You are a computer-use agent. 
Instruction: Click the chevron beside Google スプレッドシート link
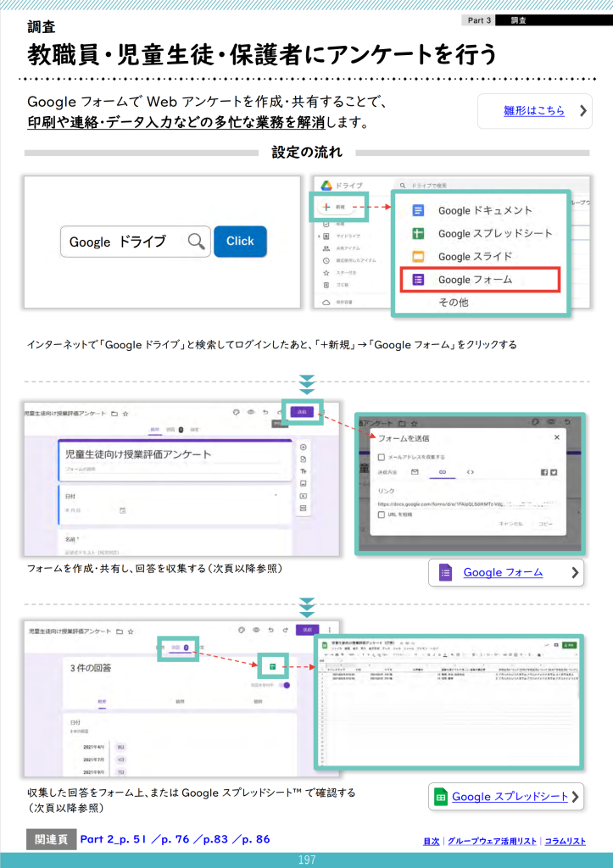[x=576, y=796]
